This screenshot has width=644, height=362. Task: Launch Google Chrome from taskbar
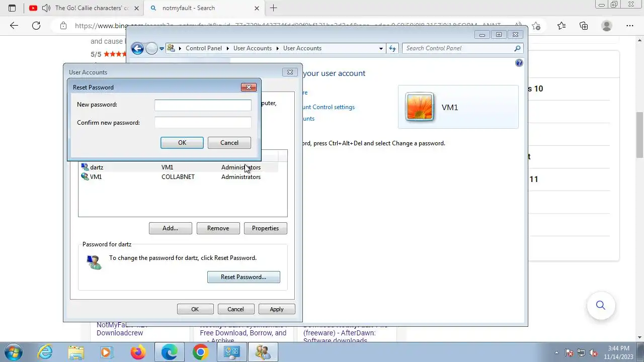click(x=200, y=352)
